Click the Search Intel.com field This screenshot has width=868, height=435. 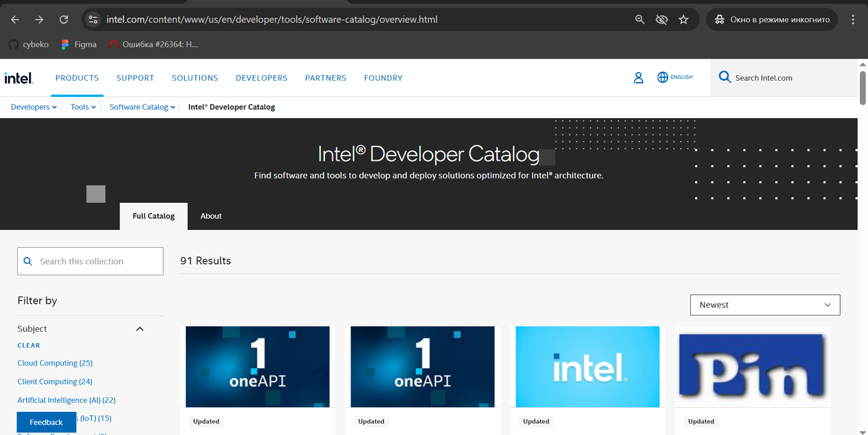pyautogui.click(x=783, y=78)
